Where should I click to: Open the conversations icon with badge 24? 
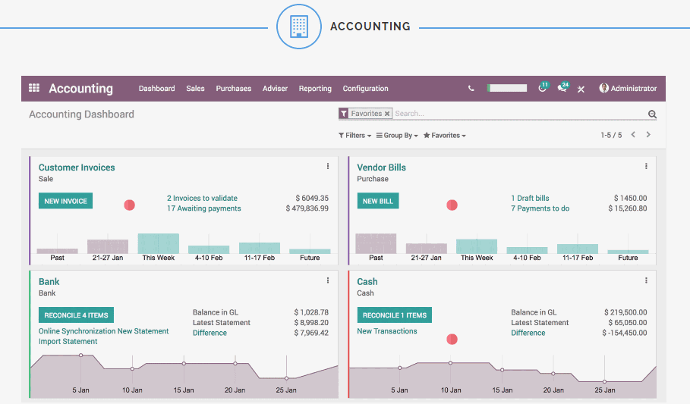tap(562, 88)
